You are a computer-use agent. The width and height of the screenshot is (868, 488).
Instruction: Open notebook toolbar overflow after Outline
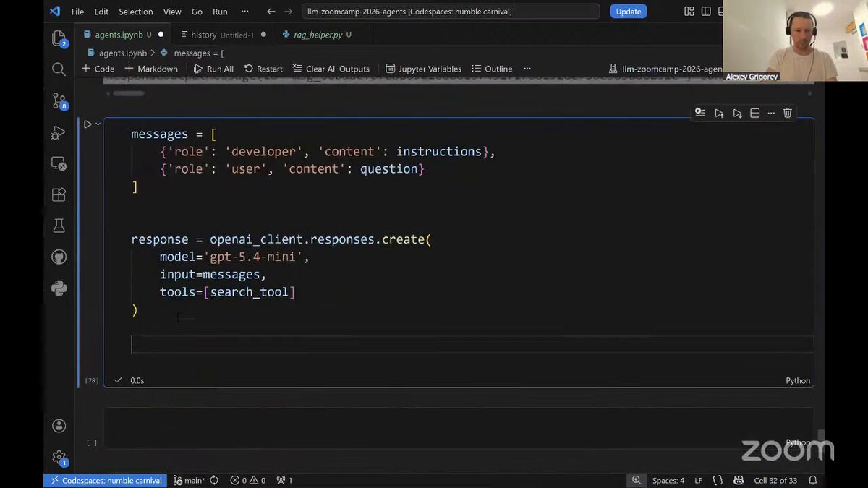(527, 69)
